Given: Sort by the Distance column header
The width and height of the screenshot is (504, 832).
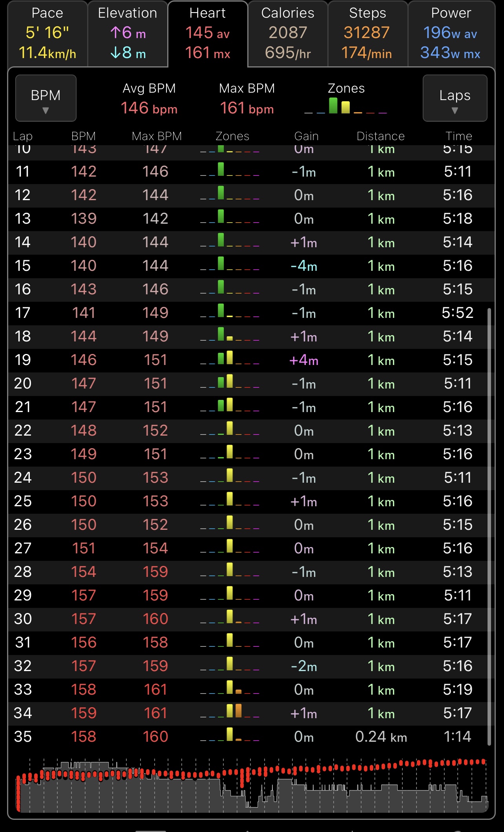Looking at the screenshot, I should pyautogui.click(x=380, y=136).
